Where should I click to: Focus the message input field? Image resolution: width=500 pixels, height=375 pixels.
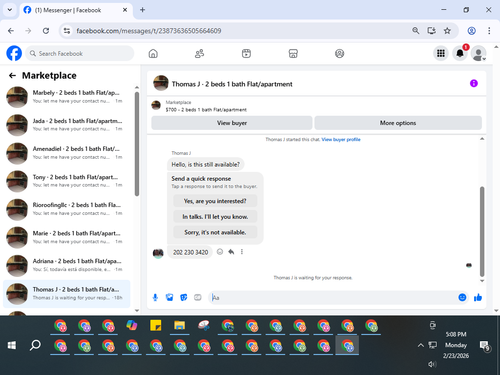pyautogui.click(x=333, y=297)
